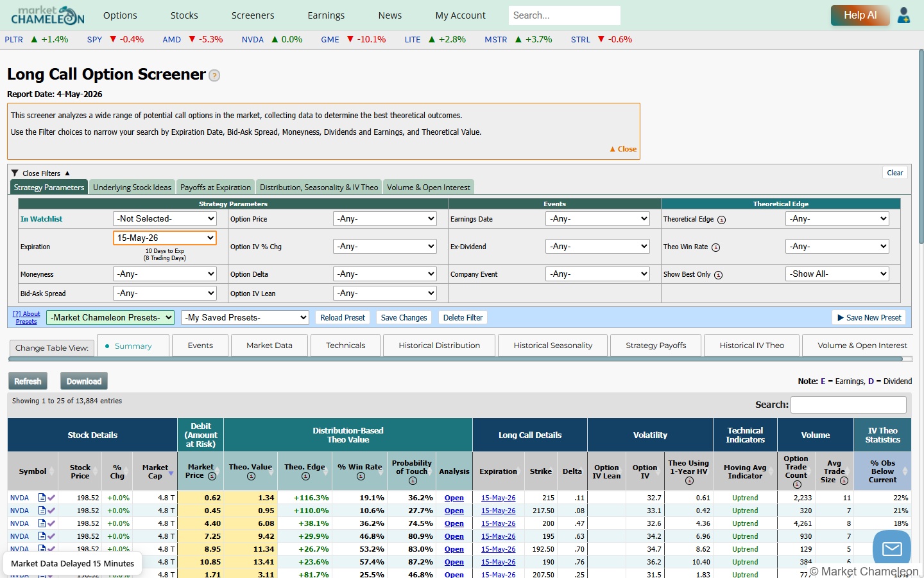924x578 pixels.
Task: Open the My Saved Presets dropdown
Action: click(245, 318)
